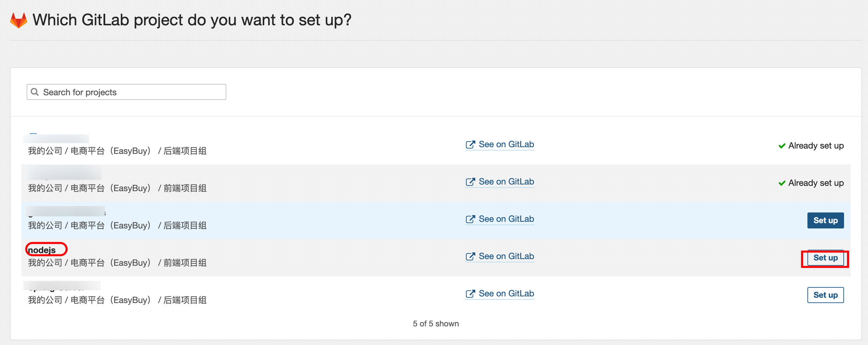The width and height of the screenshot is (868, 345).
Task: Open See on GitLab for nodejs project
Action: point(506,256)
